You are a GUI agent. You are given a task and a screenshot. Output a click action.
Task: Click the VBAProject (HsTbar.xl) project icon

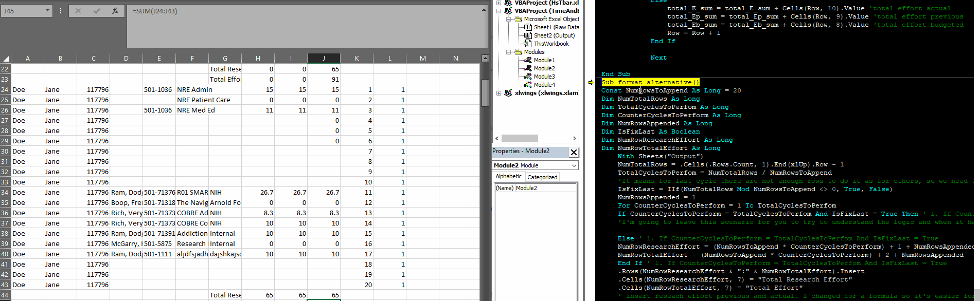508,3
